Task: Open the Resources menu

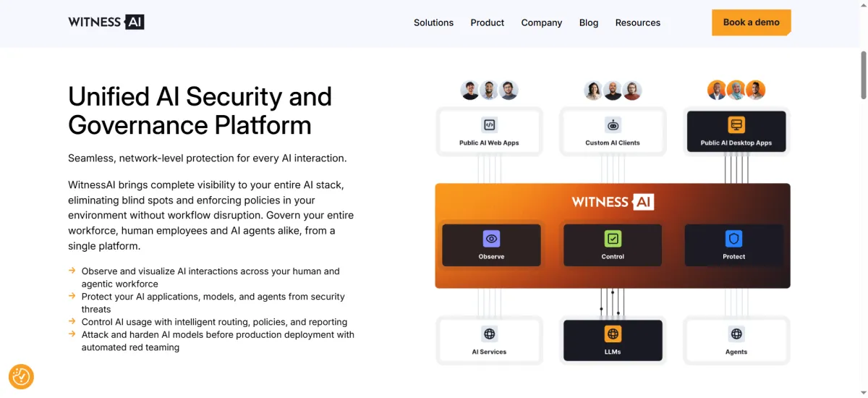Action: pos(637,22)
